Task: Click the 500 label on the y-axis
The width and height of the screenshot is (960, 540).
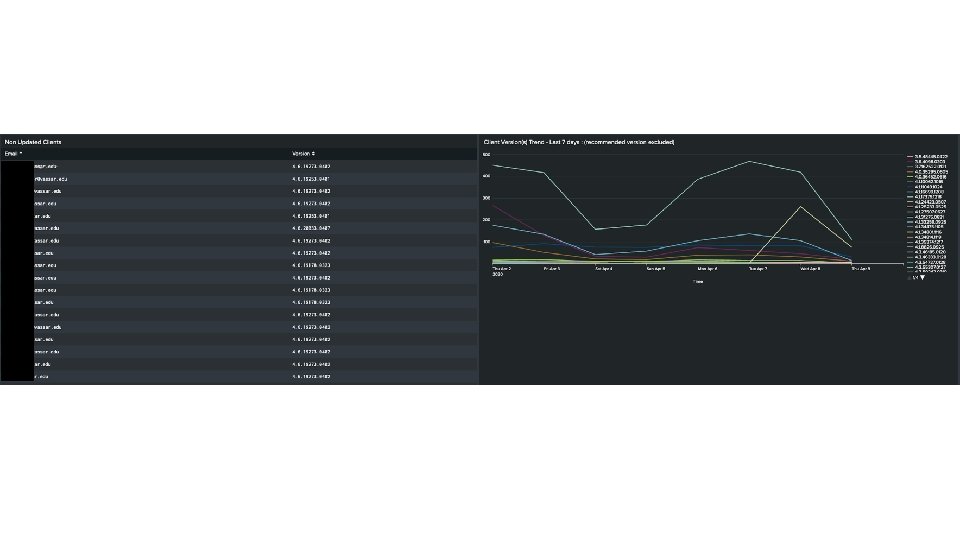Action: coord(487,155)
